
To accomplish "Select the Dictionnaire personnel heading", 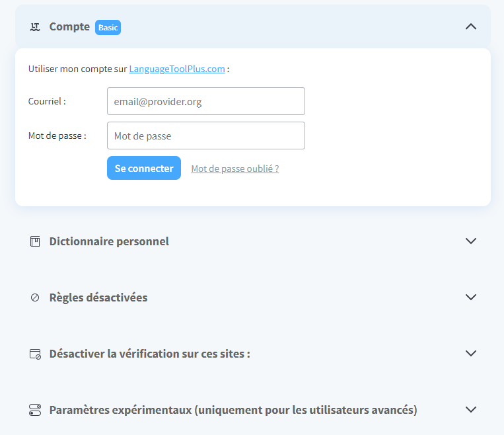I will pyautogui.click(x=109, y=241).
